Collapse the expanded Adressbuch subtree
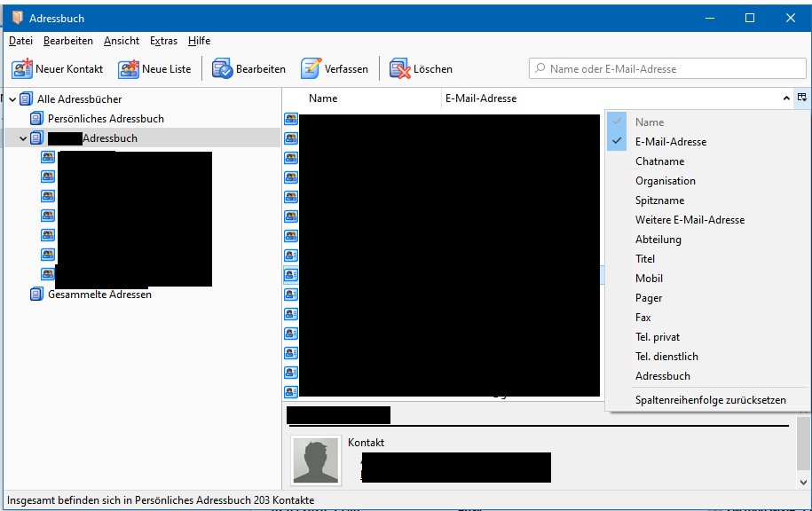The width and height of the screenshot is (812, 511). 23,138
